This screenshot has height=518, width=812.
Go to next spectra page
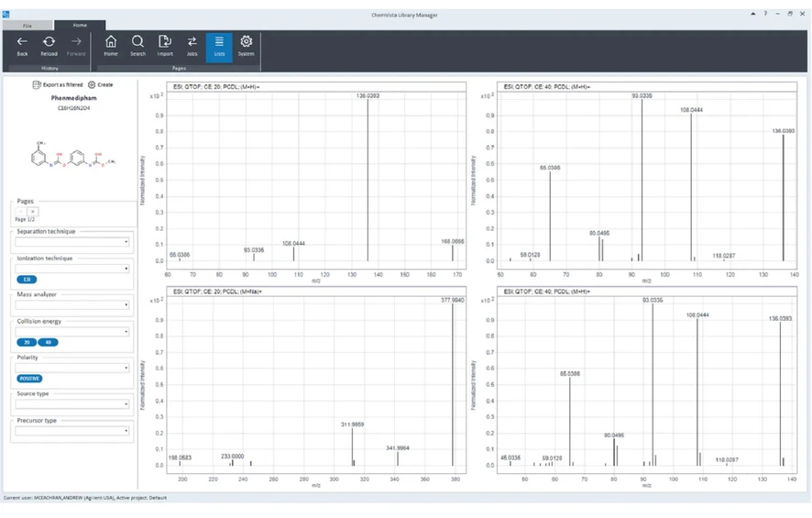click(x=33, y=212)
